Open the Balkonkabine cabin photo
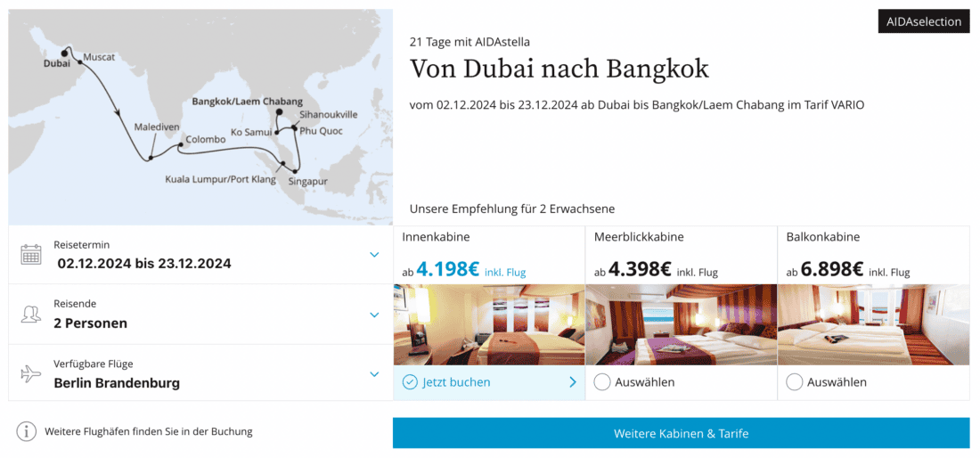Viewport: 980px width, 458px height. click(x=874, y=324)
